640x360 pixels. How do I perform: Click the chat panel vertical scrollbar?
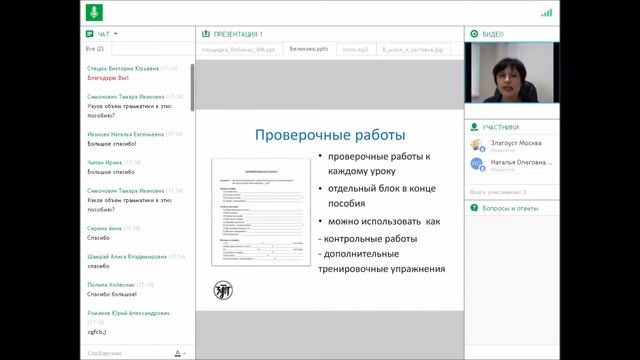192,88
